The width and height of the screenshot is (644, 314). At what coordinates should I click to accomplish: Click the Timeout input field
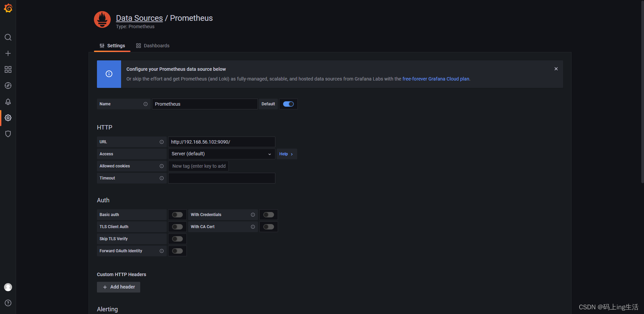(222, 178)
